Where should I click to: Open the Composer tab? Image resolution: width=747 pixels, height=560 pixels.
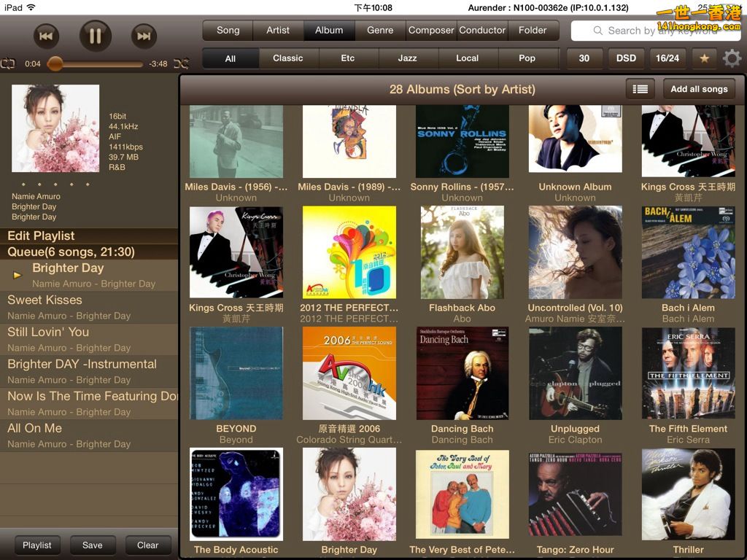pyautogui.click(x=431, y=31)
